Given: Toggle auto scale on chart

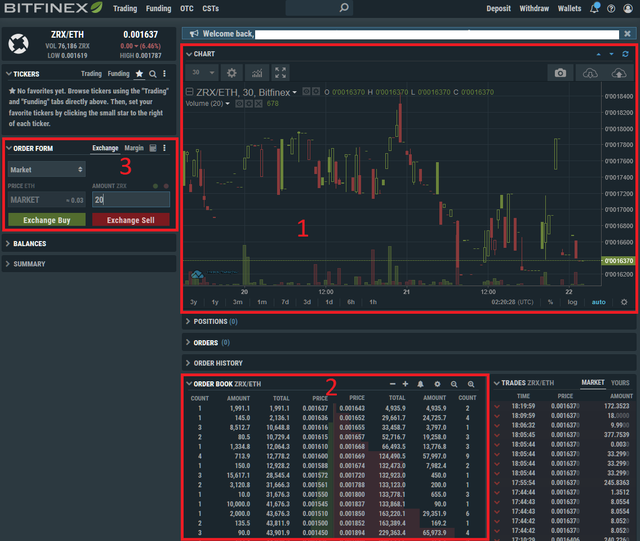Looking at the screenshot, I should [x=598, y=302].
